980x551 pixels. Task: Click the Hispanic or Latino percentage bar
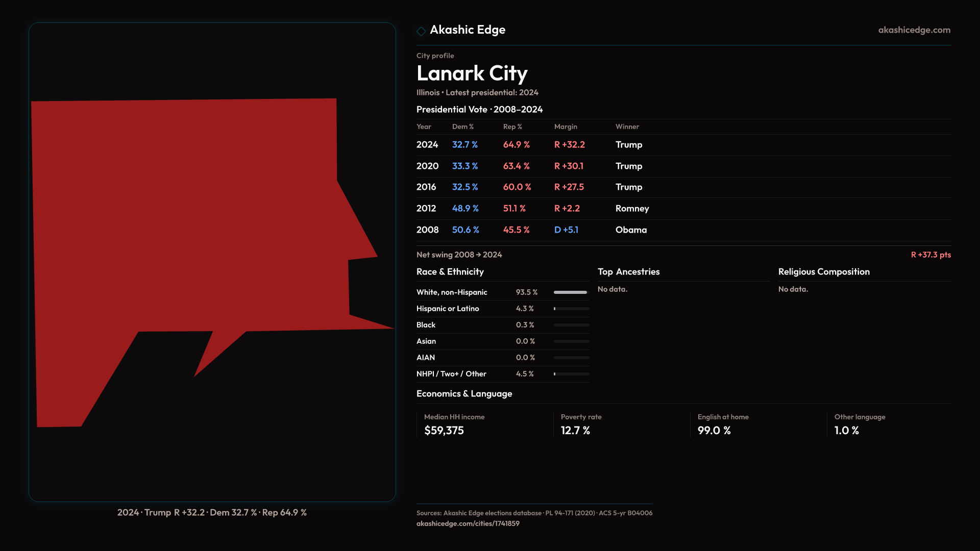[571, 309]
